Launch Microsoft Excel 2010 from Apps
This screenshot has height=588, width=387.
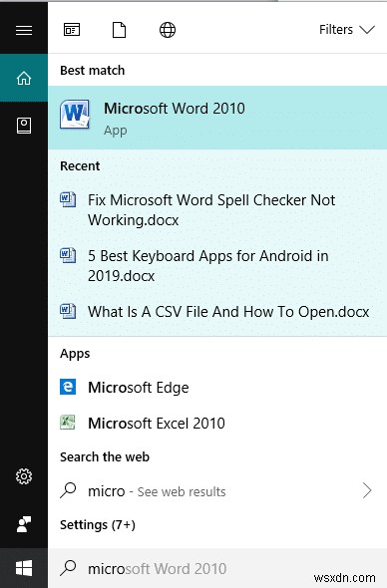217,423
